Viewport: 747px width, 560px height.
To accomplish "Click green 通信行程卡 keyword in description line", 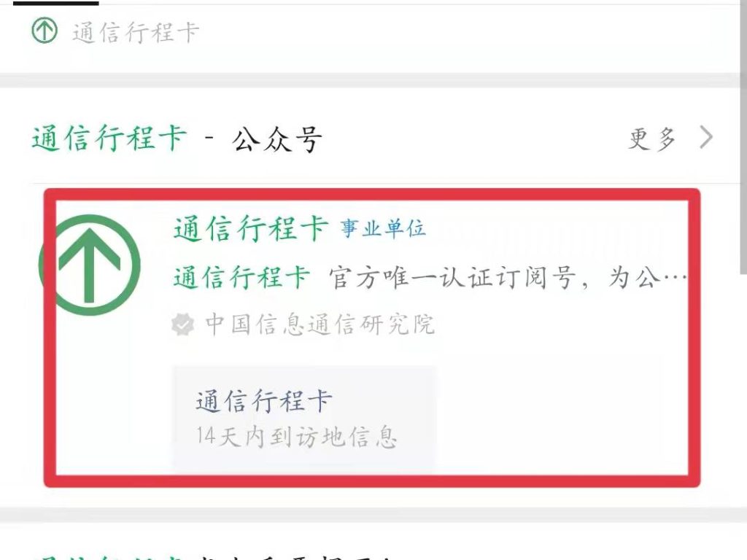I will 241,277.
